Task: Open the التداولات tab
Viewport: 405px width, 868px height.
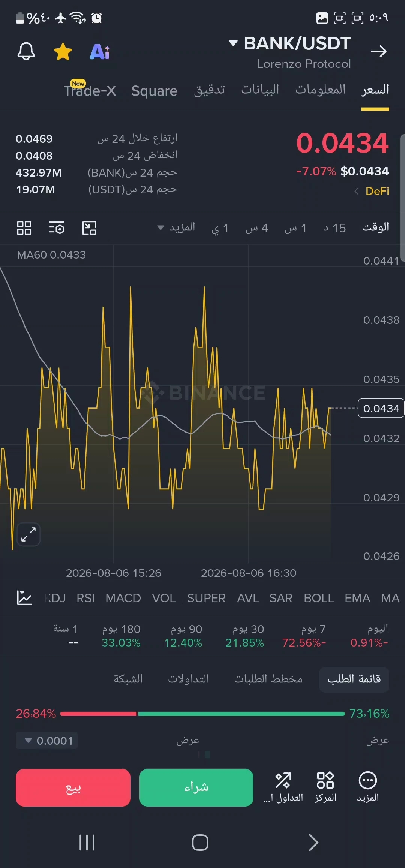Action: point(188,679)
